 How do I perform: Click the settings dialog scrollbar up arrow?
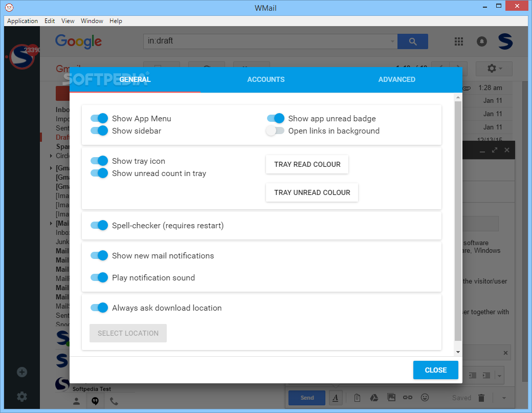[458, 97]
